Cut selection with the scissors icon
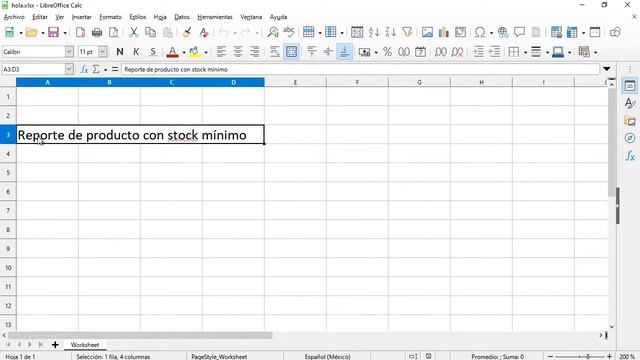This screenshot has width=640, height=360. point(133,32)
